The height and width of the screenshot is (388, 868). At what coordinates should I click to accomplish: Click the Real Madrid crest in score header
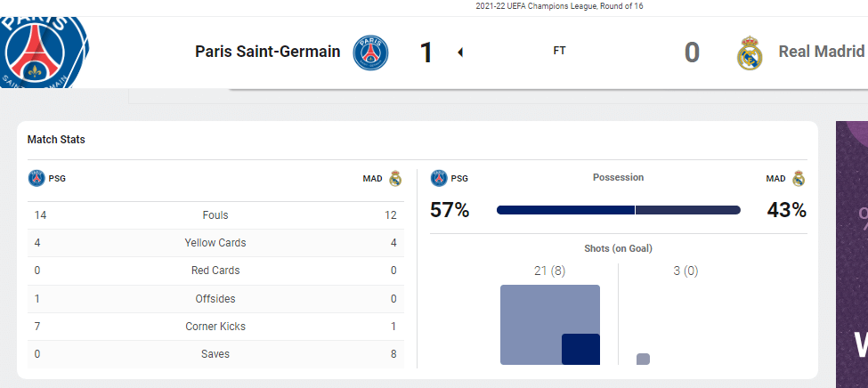point(750,53)
